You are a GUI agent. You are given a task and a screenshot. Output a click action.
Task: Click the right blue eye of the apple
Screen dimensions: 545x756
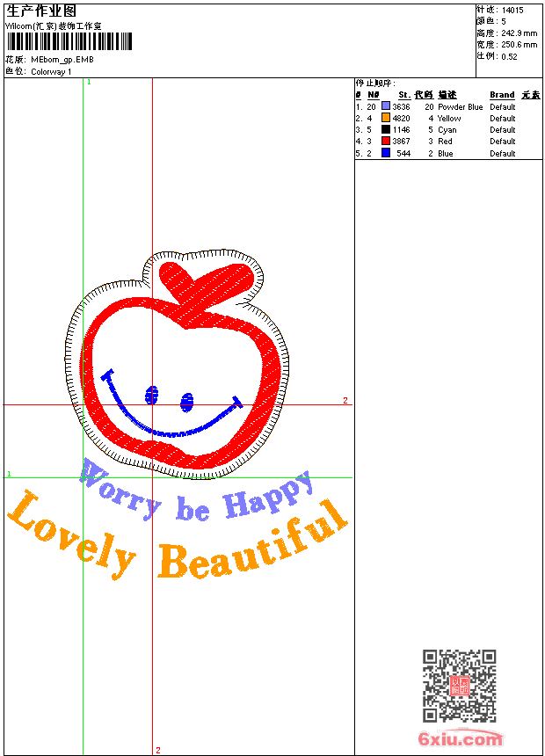click(x=186, y=402)
